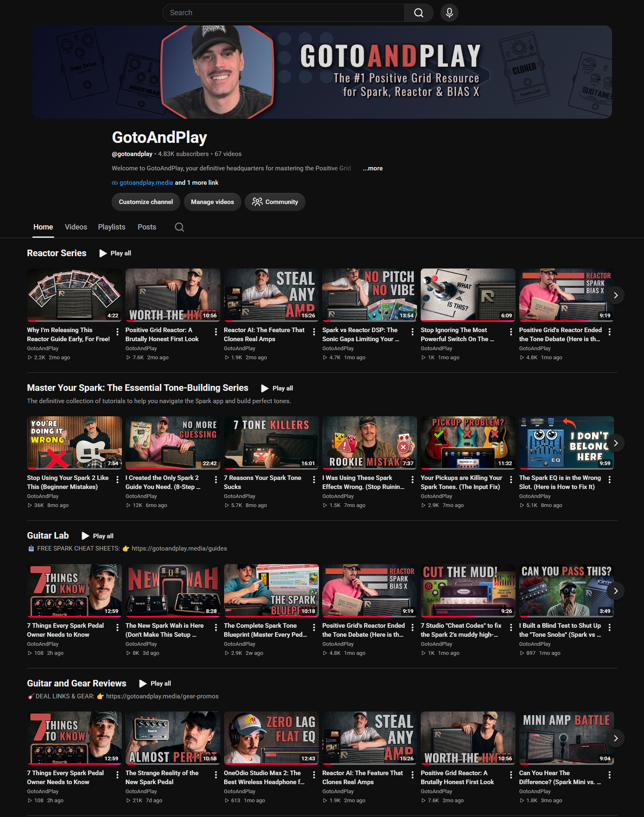Open options menu for 'Your Pickups are Killing Your Spark Tones'
The width and height of the screenshot is (644, 817).
click(511, 480)
